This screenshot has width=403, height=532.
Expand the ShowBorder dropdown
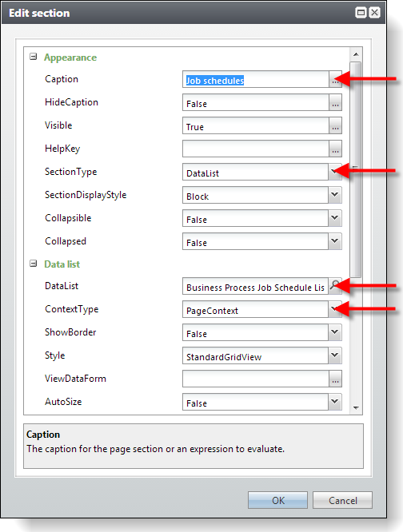click(x=335, y=332)
